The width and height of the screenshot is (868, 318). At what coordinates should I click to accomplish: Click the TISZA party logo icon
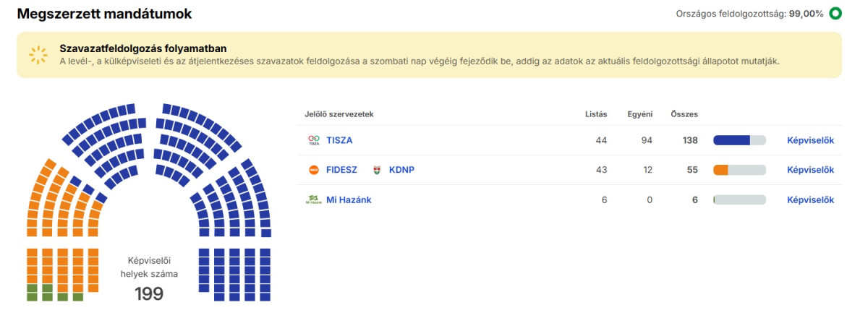click(x=313, y=140)
